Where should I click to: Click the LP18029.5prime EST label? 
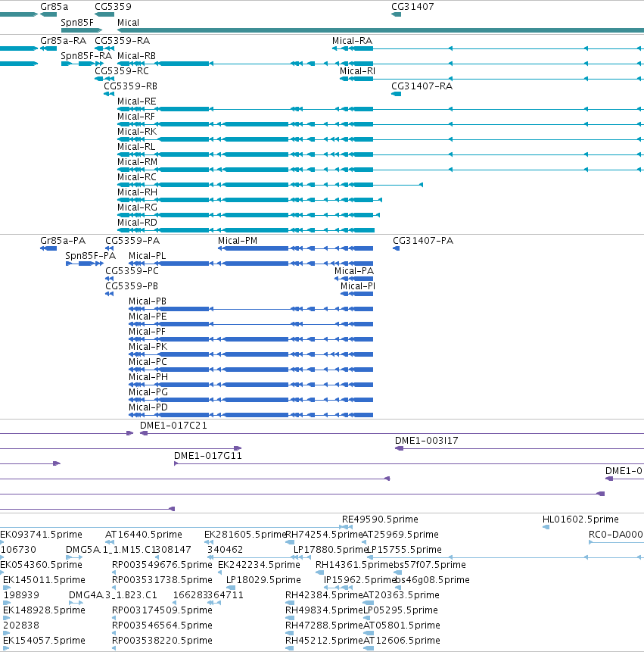(263, 579)
